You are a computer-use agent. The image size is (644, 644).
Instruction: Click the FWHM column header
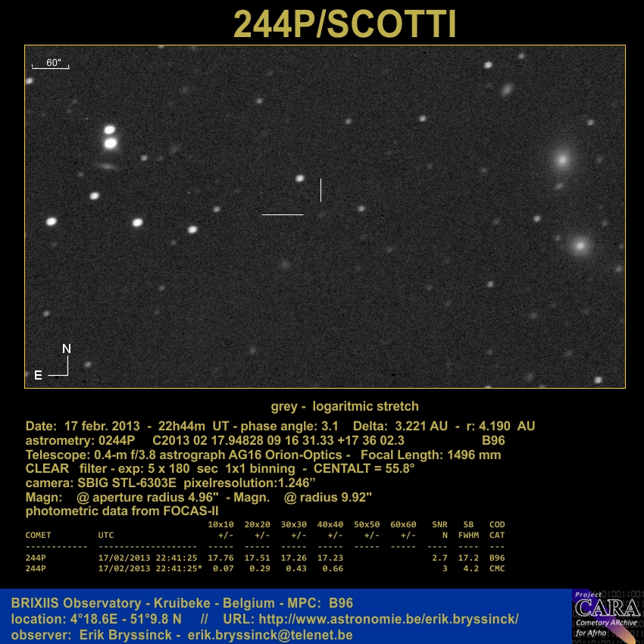click(469, 535)
